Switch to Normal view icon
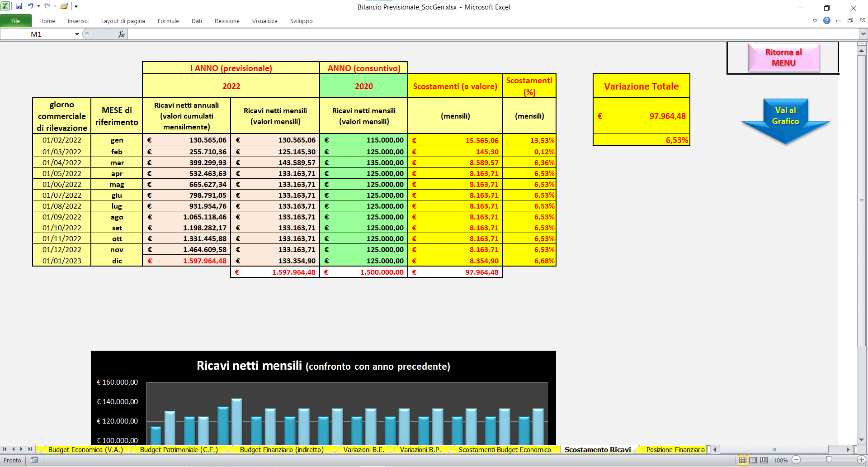 [x=743, y=460]
